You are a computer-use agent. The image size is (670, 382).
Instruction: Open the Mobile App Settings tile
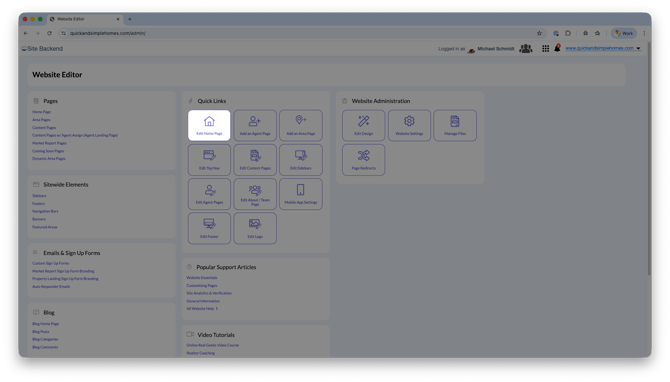pos(301,194)
